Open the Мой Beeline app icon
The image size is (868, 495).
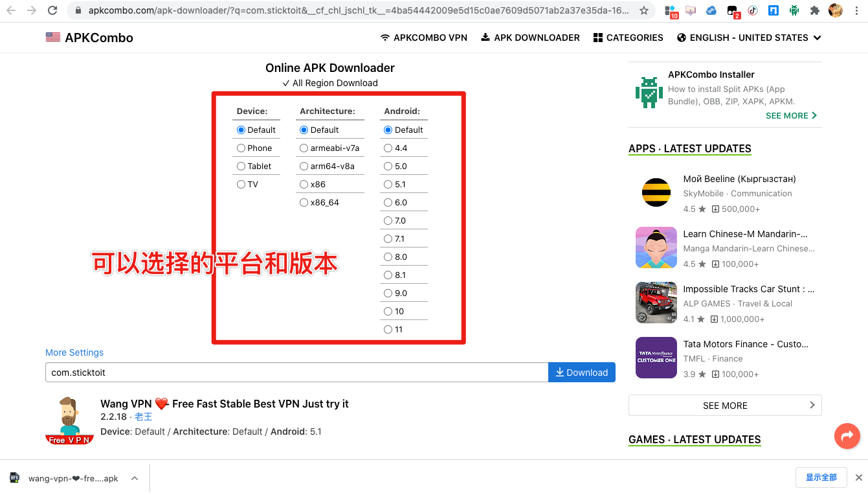pyautogui.click(x=656, y=192)
